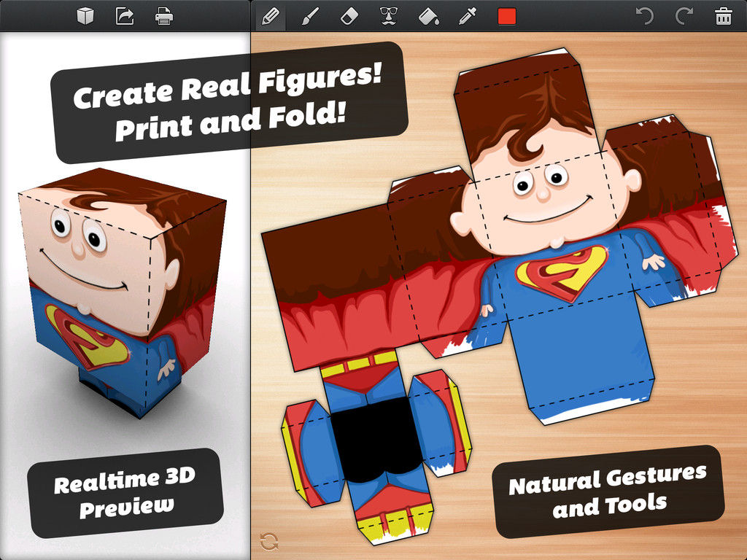This screenshot has width=747, height=560.
Task: Click the printer icon
Action: pos(164,16)
